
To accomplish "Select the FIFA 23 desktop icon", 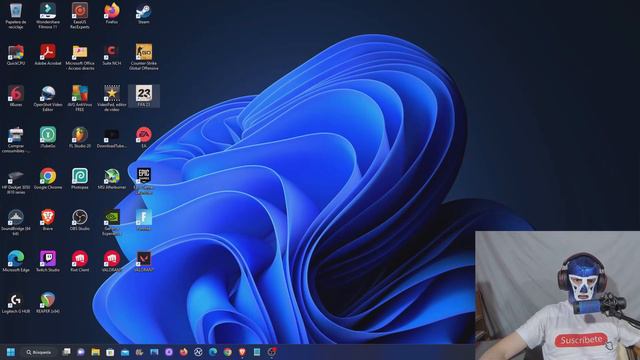I will 144,96.
